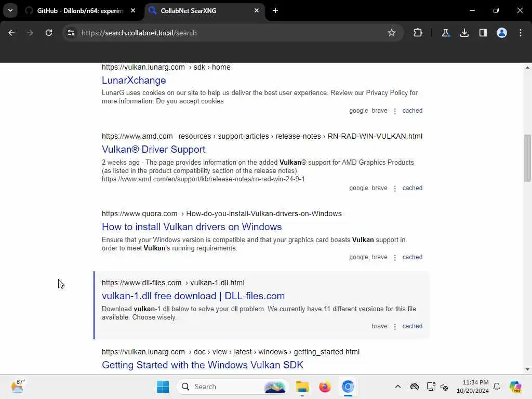Click the taskbar Search box
The width and height of the screenshot is (532, 399).
[232, 387]
